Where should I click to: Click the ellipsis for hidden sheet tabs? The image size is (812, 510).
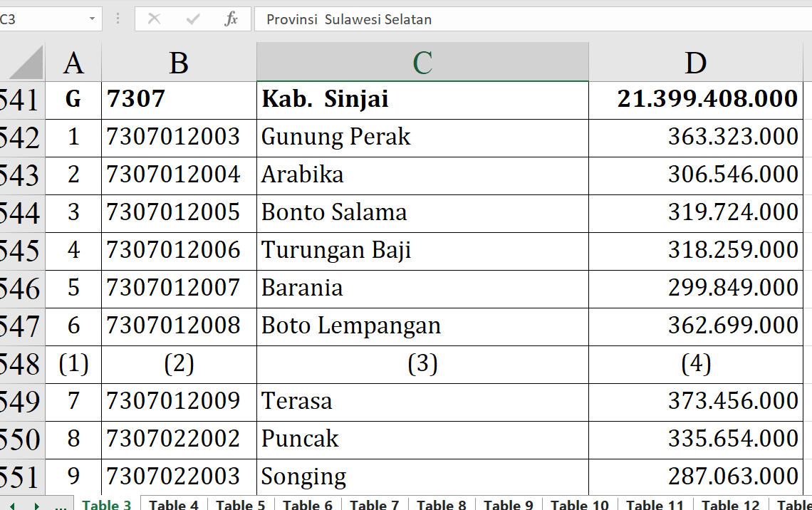click(61, 505)
